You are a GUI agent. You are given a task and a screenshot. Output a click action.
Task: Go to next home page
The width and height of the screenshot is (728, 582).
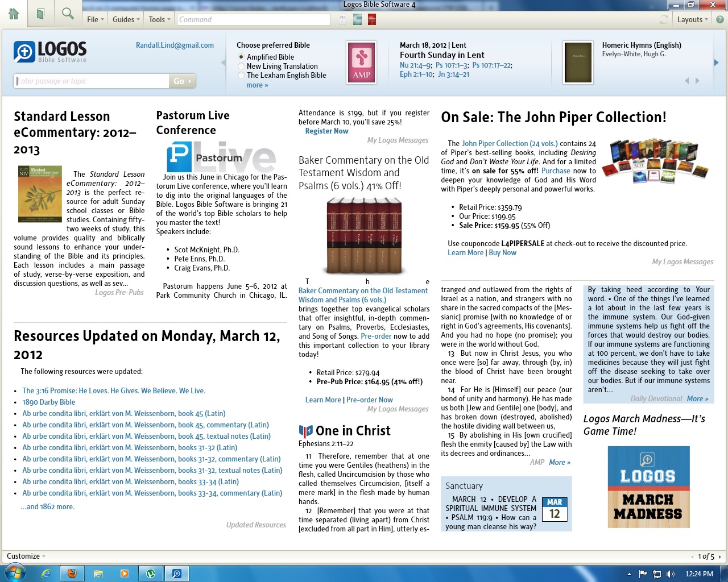[719, 557]
